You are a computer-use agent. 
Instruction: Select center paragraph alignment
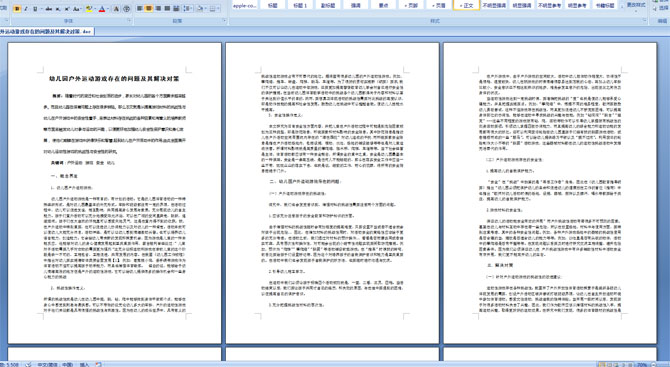[149, 9]
